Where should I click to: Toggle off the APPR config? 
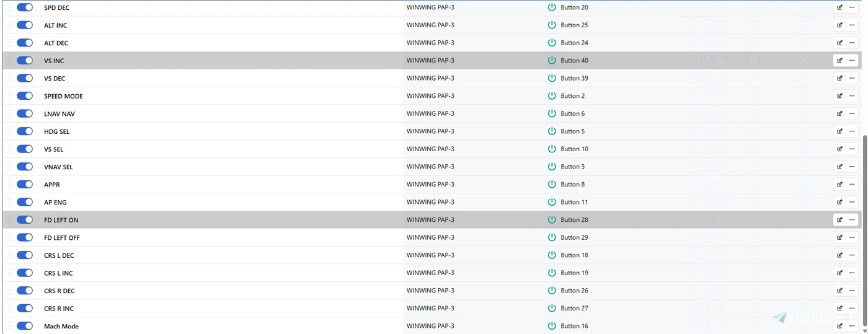25,185
